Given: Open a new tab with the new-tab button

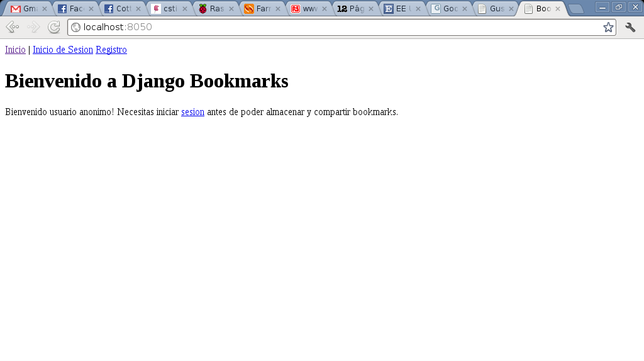Looking at the screenshot, I should tap(575, 9).
